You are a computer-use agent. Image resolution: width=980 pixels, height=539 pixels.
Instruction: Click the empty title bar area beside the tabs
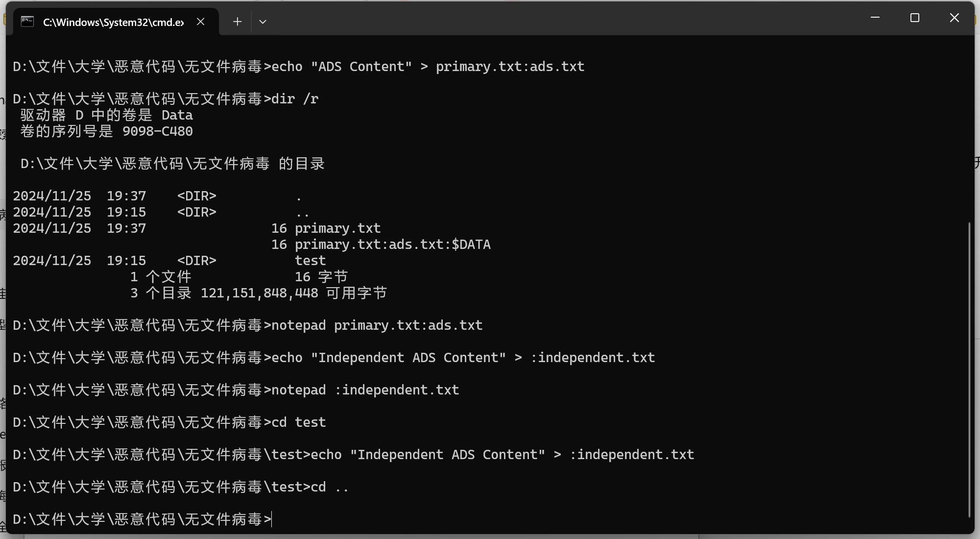[563, 20]
